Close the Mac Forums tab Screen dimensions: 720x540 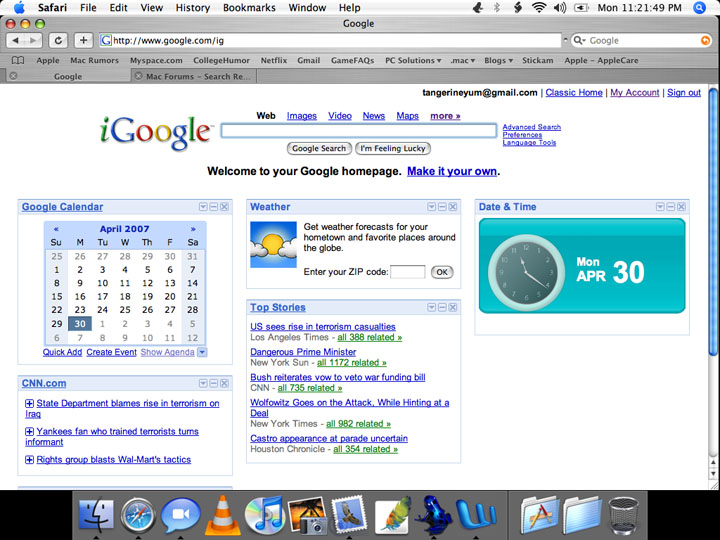pyautogui.click(x=138, y=76)
